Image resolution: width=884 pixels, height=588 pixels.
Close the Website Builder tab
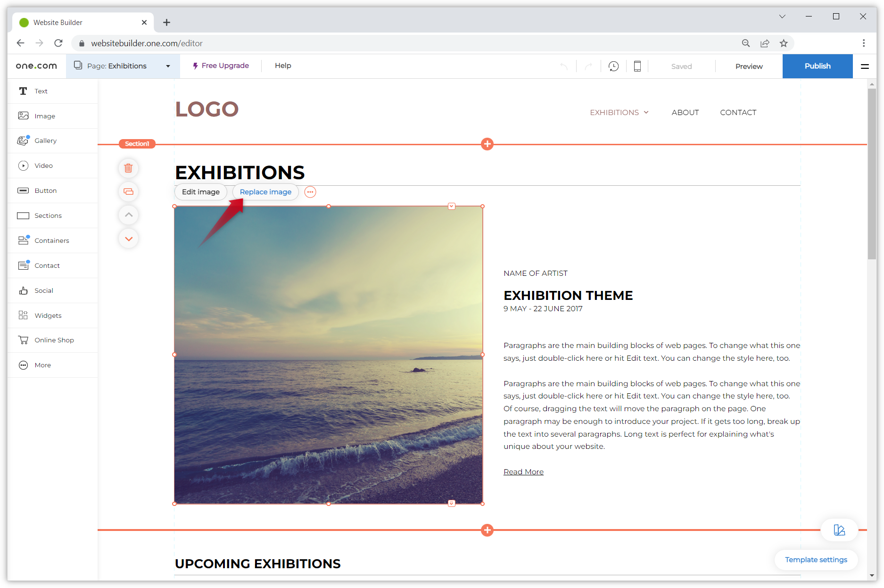pyautogui.click(x=144, y=23)
